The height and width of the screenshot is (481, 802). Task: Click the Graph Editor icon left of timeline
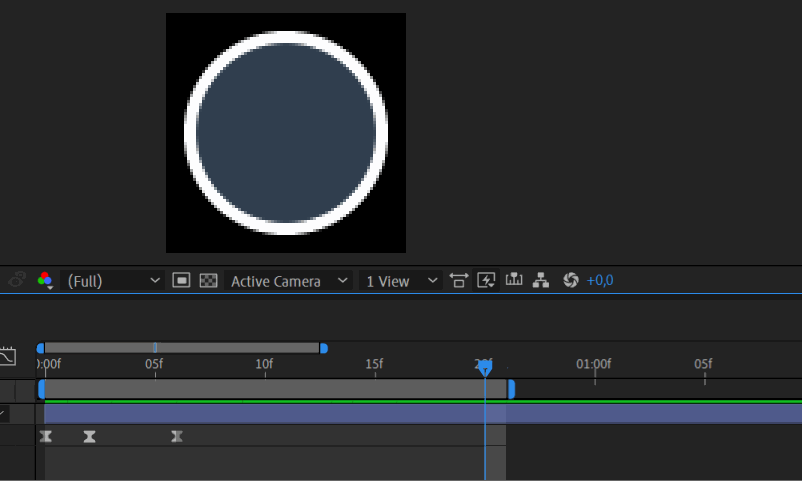[8, 356]
